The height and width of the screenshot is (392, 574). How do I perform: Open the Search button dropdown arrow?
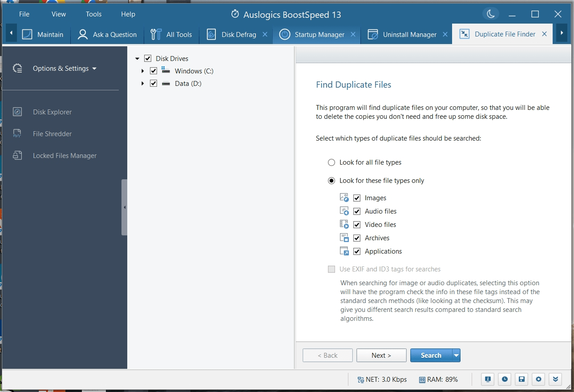coord(456,355)
